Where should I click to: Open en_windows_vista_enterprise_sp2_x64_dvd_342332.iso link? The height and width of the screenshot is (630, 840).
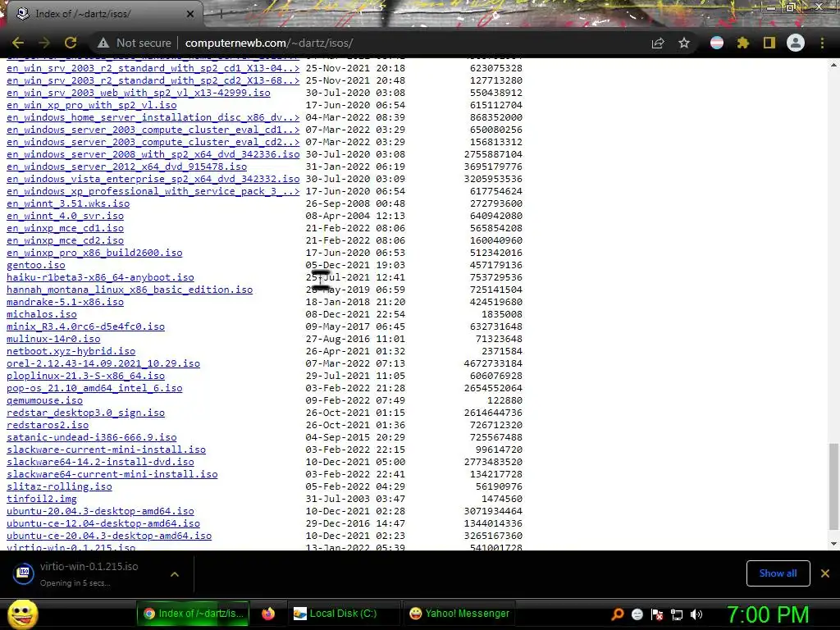153,179
